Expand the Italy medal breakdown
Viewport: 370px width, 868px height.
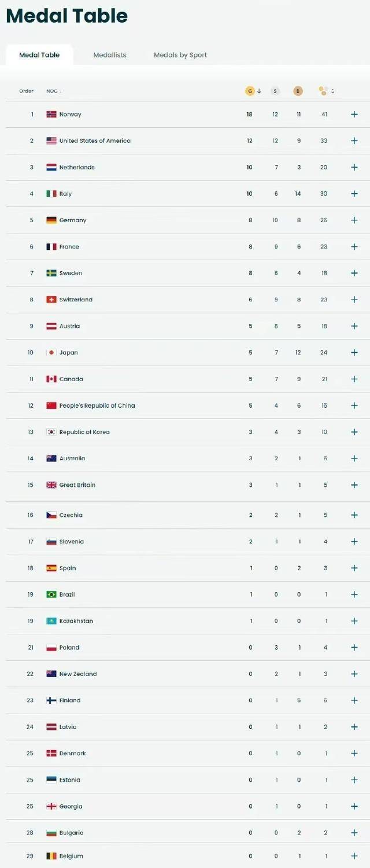(x=354, y=194)
